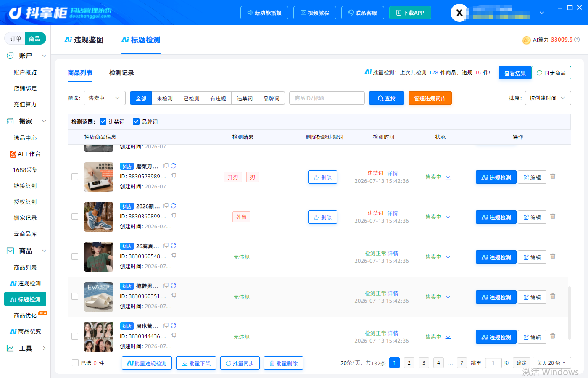Image resolution: width=588 pixels, height=378 pixels.
Task: Uncheck the 违禁词 detection scope checkbox
Action: 103,122
